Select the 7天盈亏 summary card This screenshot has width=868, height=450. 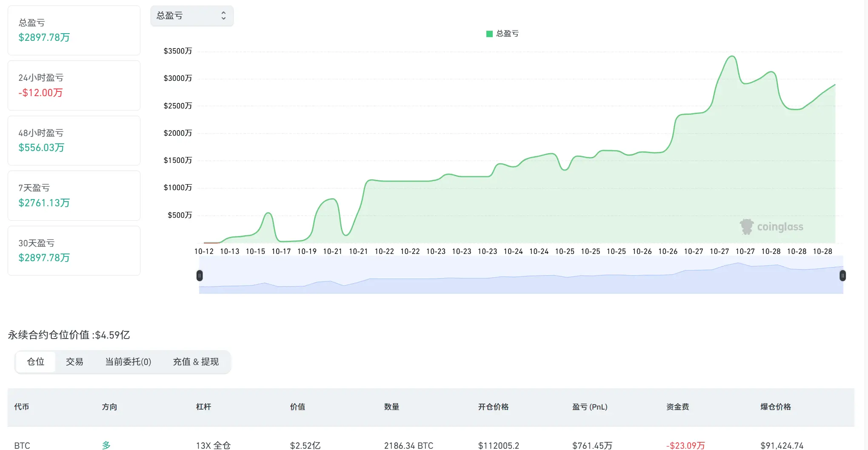coord(74,196)
